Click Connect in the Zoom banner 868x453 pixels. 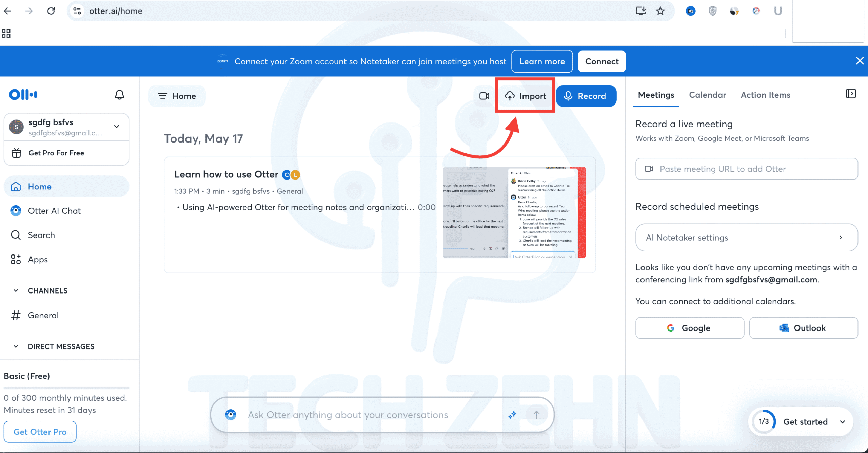click(602, 61)
